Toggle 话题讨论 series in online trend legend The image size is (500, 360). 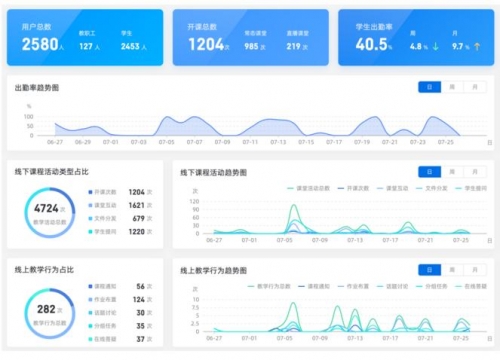(x=392, y=286)
